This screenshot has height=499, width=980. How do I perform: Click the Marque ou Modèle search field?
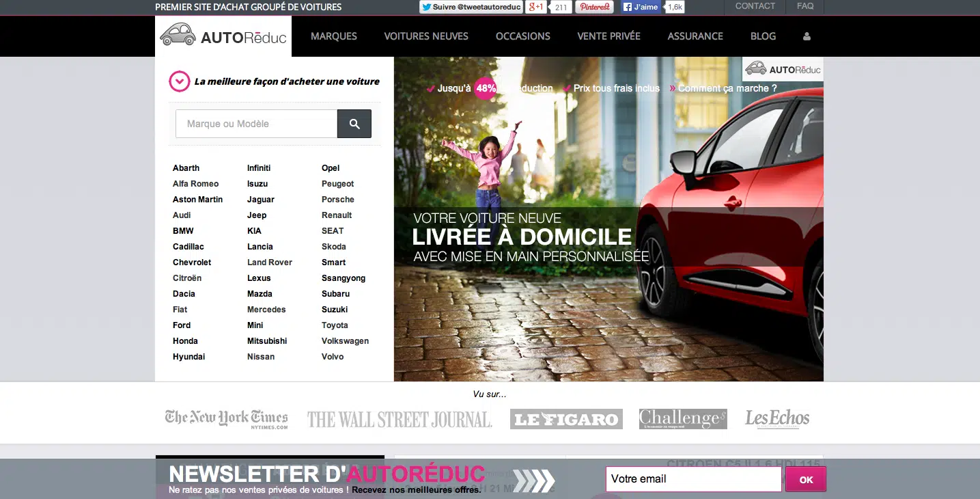pyautogui.click(x=256, y=124)
